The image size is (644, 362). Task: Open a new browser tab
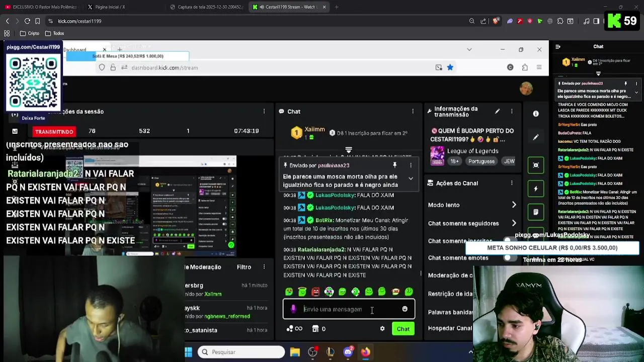point(337,7)
